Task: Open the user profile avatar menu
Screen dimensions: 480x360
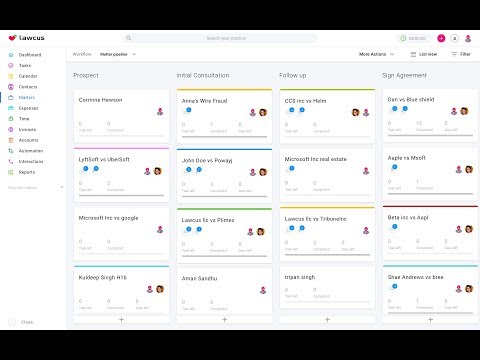Action: point(468,38)
